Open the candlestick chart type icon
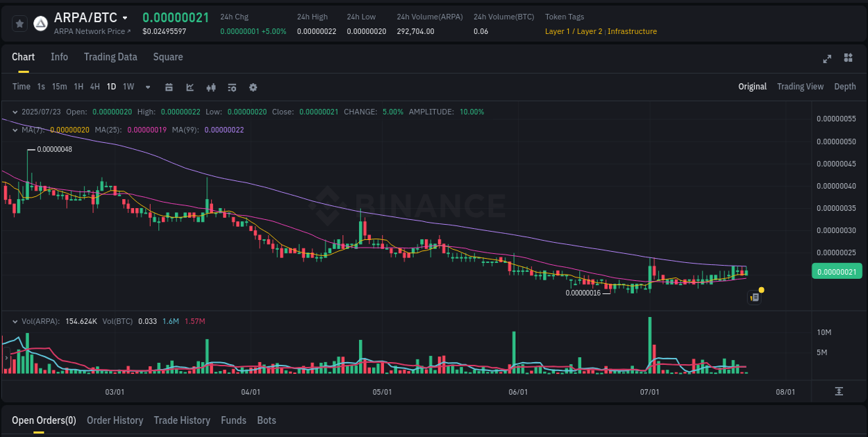The width and height of the screenshot is (868, 437). (x=211, y=87)
